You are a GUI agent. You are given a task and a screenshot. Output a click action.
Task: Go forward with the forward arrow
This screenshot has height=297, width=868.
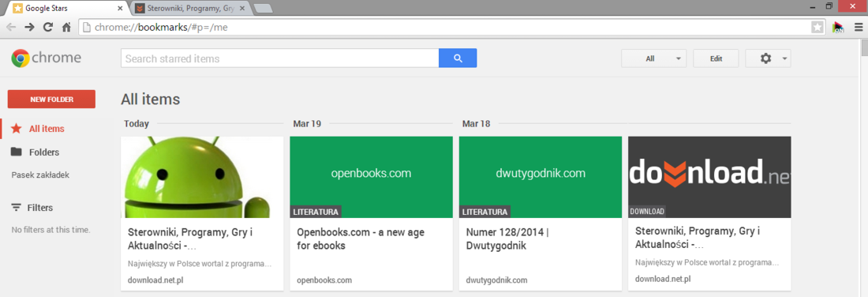tap(29, 27)
